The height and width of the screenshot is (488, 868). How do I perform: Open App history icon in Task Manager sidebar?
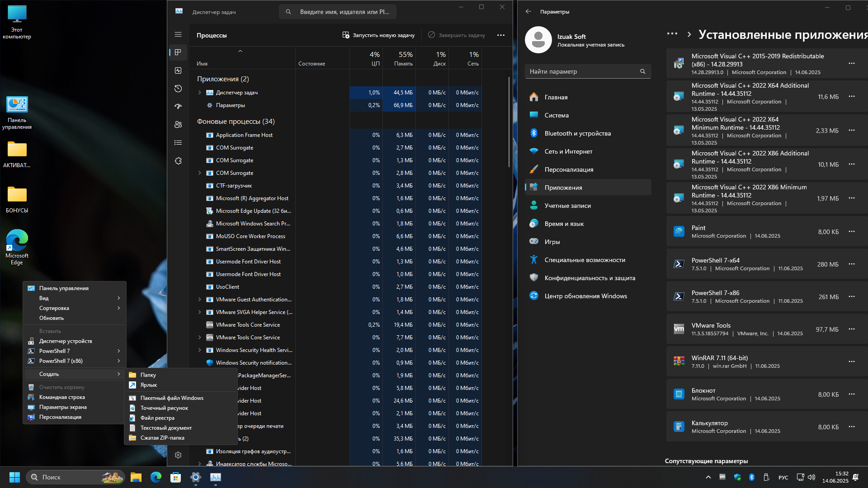pos(178,89)
